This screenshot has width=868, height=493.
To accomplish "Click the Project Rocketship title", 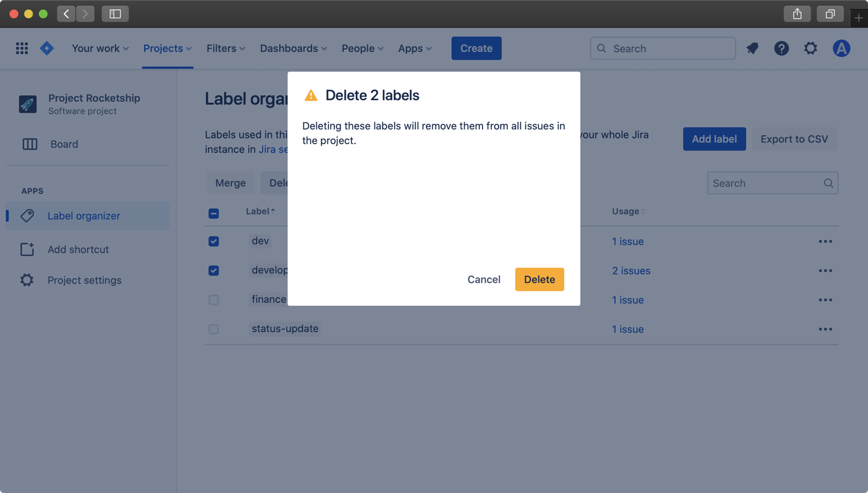I will coord(94,98).
